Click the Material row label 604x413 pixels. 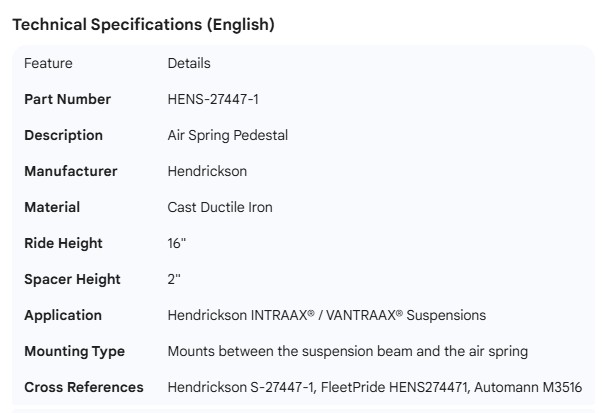click(x=52, y=207)
